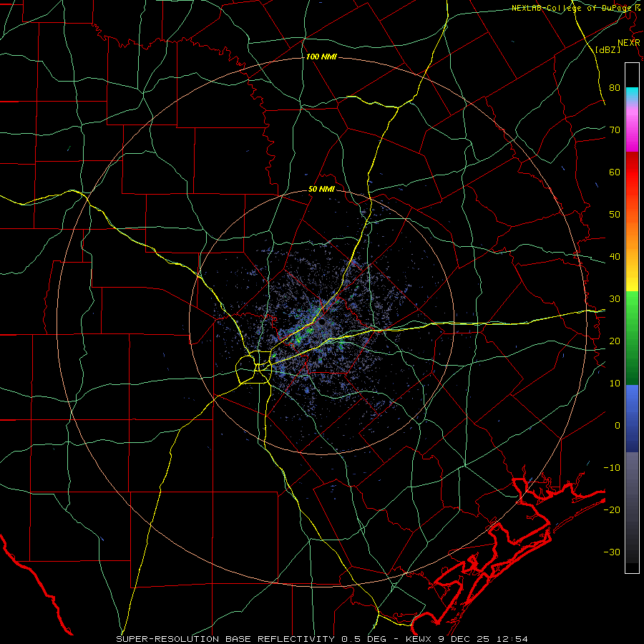This screenshot has width=644, height=644.
Task: Click the dark radar site dot at map center
Action: [323, 321]
